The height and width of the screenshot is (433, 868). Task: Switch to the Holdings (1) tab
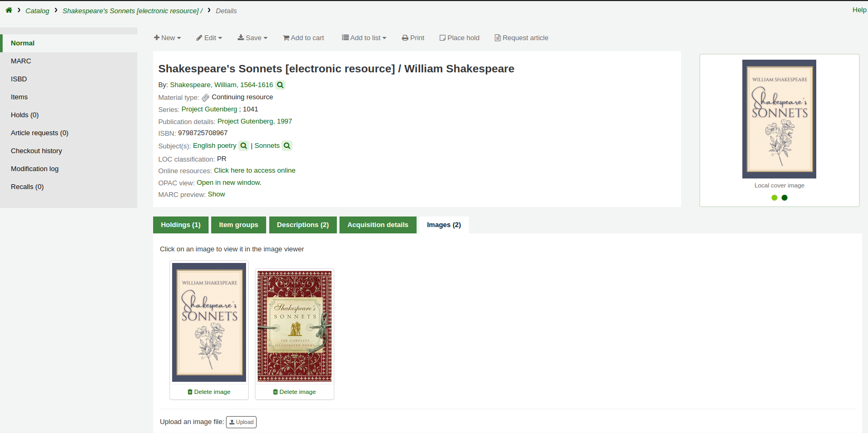click(181, 225)
